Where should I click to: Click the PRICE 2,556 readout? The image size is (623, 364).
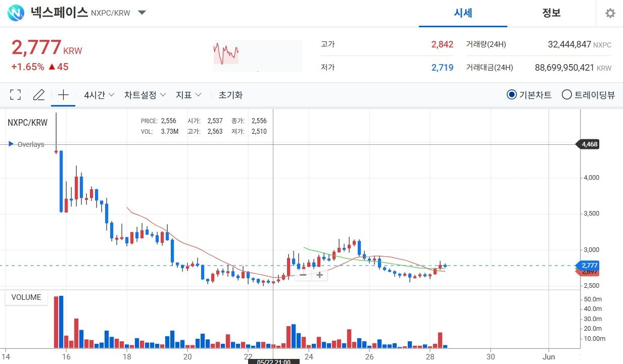[x=158, y=121]
